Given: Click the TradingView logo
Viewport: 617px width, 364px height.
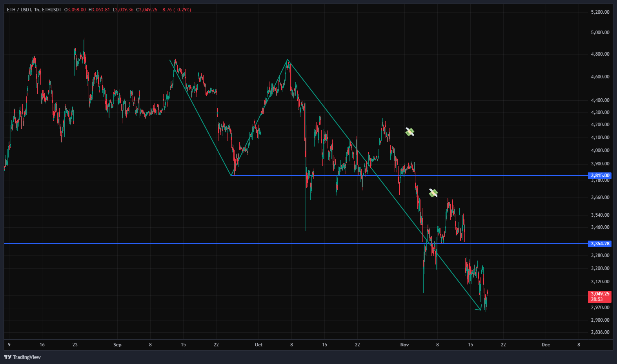Looking at the screenshot, I should [x=22, y=357].
